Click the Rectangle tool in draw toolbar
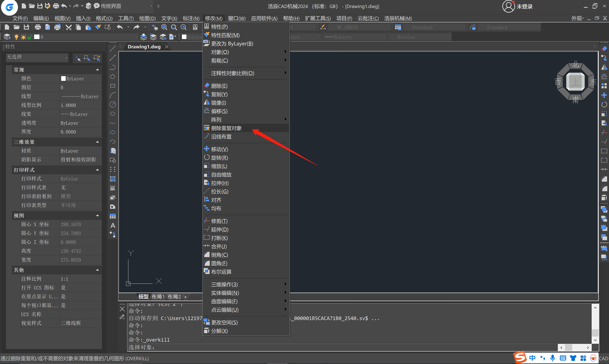This screenshot has height=364, width=609. (x=113, y=86)
